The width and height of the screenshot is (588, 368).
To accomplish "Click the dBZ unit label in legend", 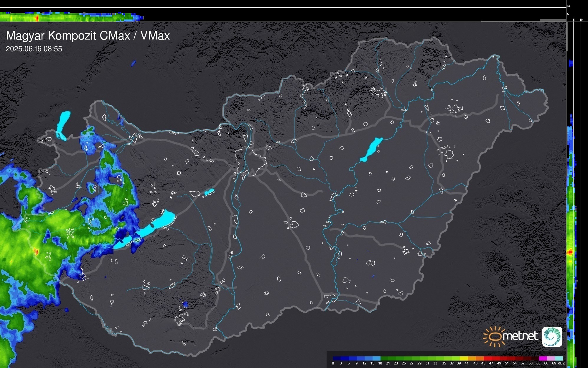I will pyautogui.click(x=561, y=363).
